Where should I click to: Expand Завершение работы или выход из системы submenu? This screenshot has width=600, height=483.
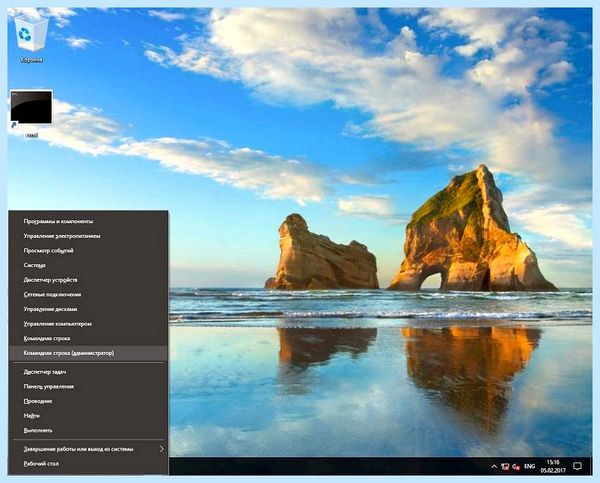pos(88,449)
